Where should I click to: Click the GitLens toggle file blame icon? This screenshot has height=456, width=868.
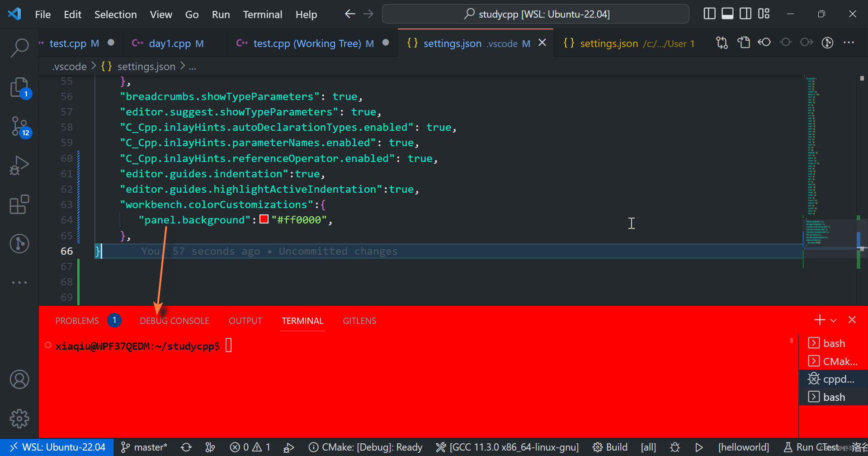827,43
